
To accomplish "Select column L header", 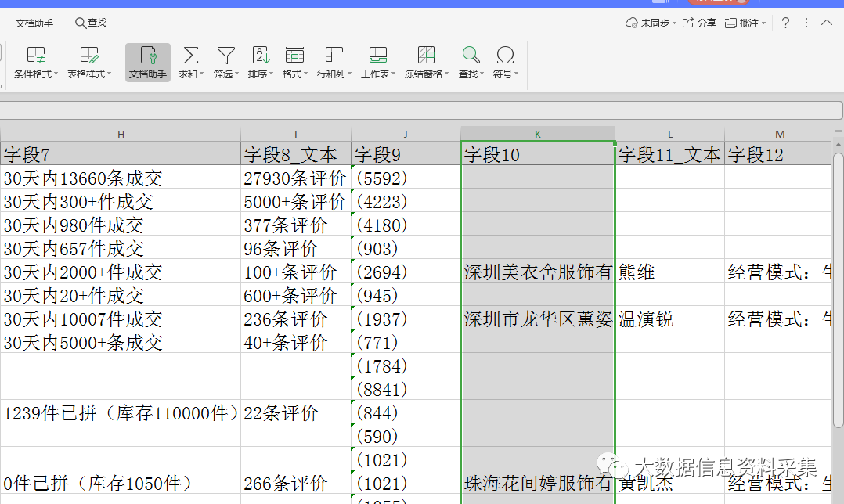I will point(670,134).
